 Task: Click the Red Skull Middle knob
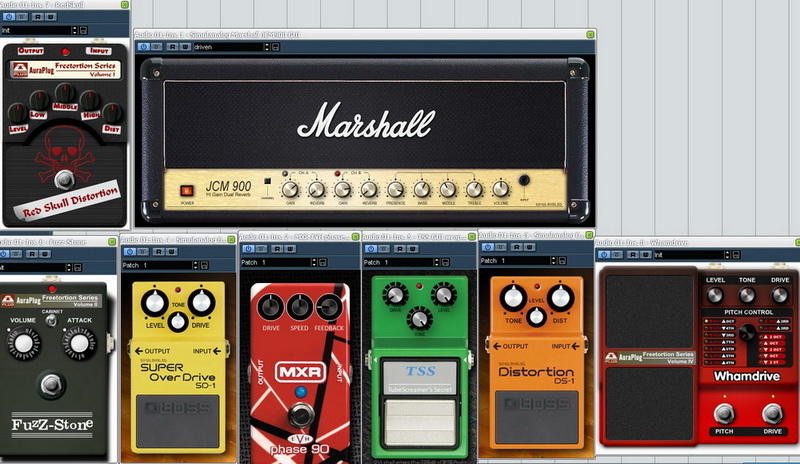coord(65,93)
